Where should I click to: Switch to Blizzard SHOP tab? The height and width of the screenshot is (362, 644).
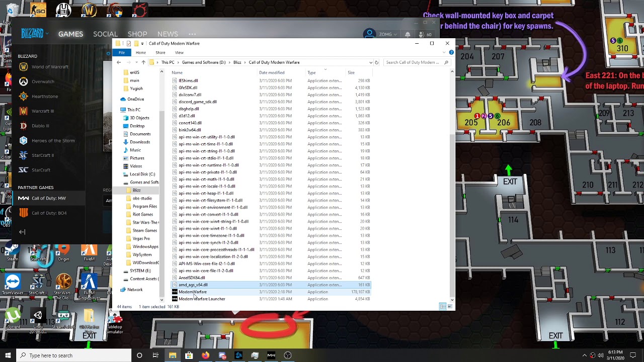pos(137,34)
